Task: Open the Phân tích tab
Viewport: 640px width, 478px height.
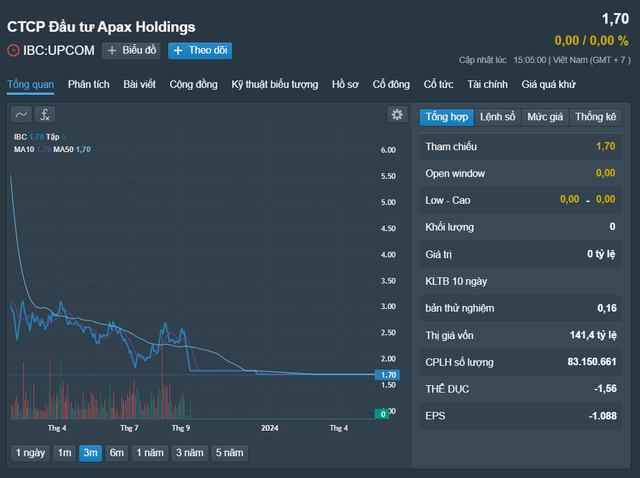Action: (89, 84)
